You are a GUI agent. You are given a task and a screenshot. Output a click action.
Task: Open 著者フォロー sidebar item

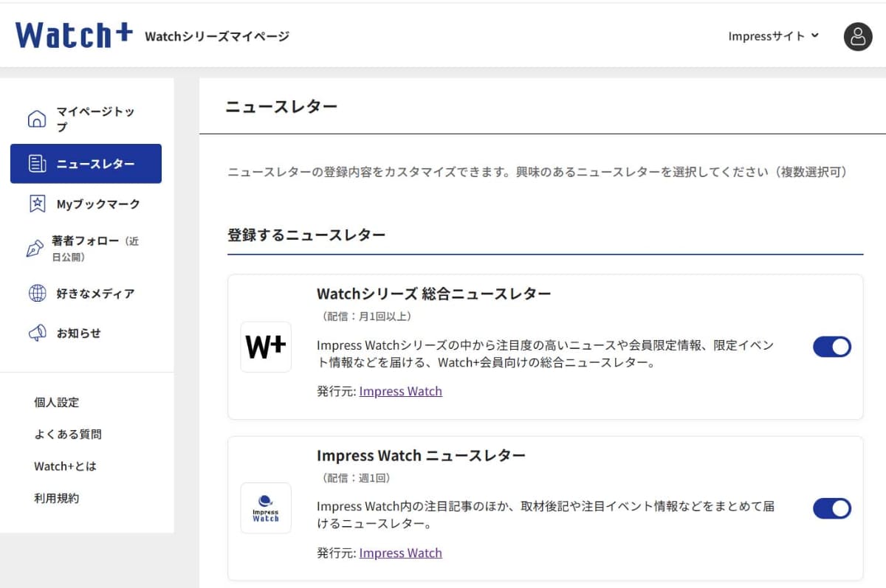coord(86,249)
